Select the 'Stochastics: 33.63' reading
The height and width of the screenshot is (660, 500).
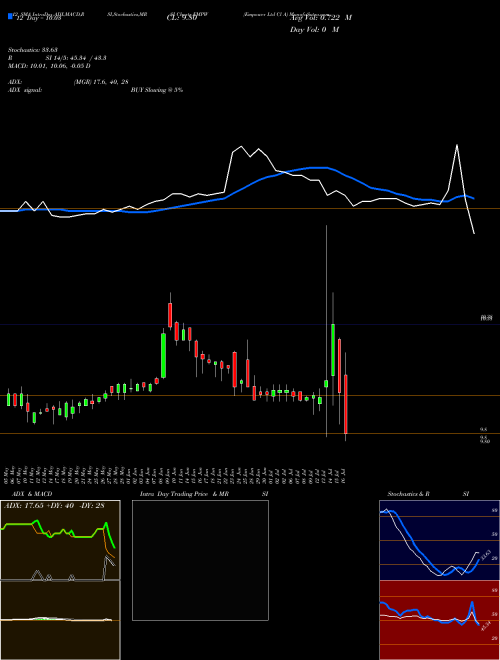pos(32,50)
